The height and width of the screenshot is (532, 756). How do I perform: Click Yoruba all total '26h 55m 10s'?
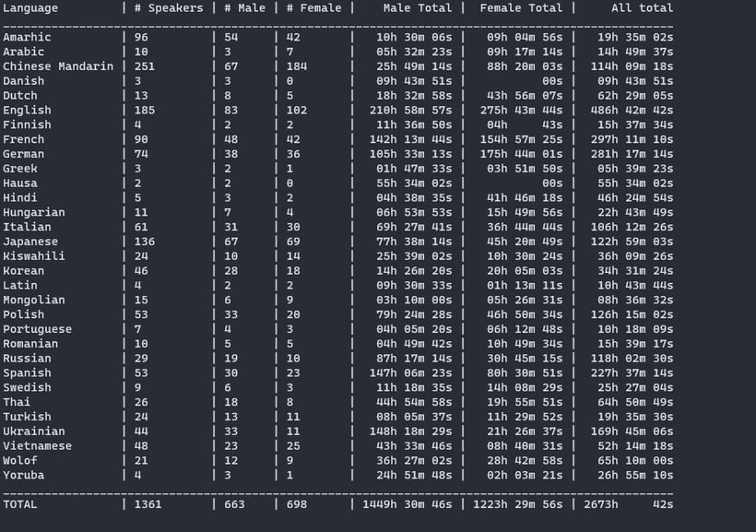pos(635,475)
